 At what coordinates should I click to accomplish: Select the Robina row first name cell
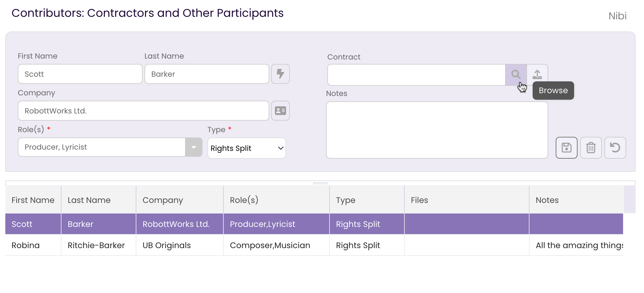click(x=33, y=245)
